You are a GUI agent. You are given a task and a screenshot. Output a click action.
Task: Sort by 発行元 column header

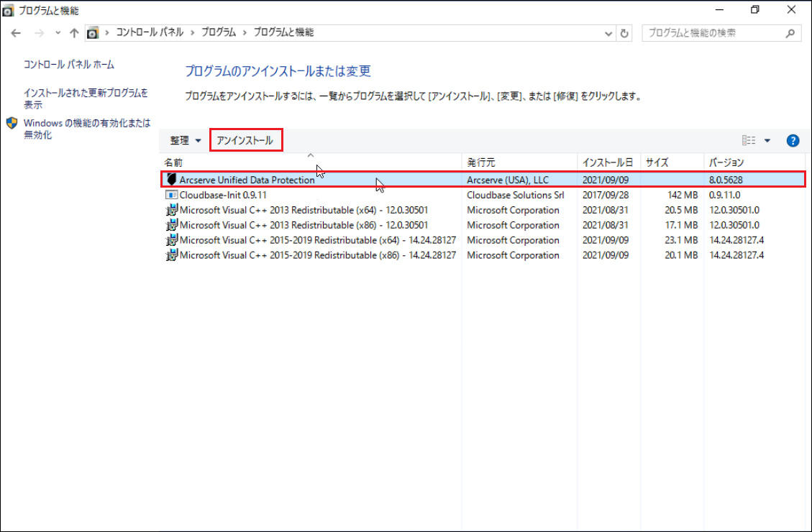click(519, 162)
